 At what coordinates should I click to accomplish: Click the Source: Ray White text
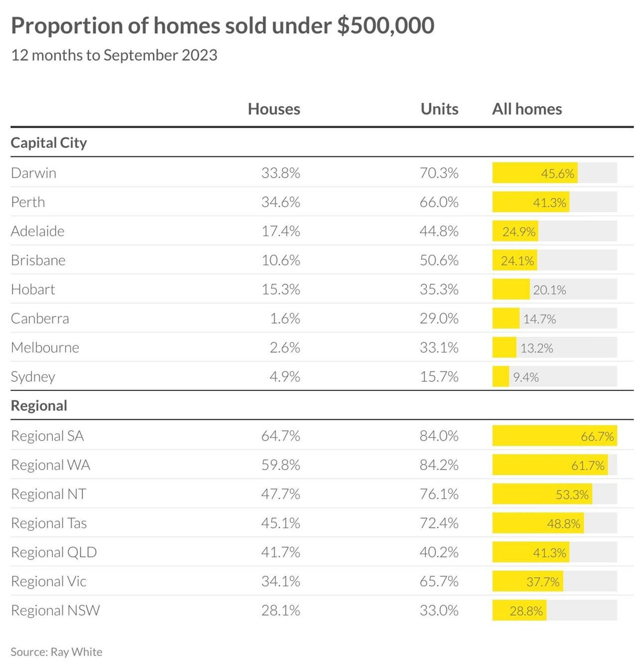(x=56, y=652)
